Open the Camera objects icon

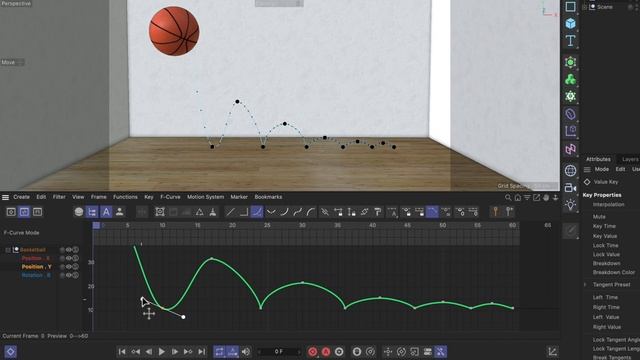pos(570,188)
